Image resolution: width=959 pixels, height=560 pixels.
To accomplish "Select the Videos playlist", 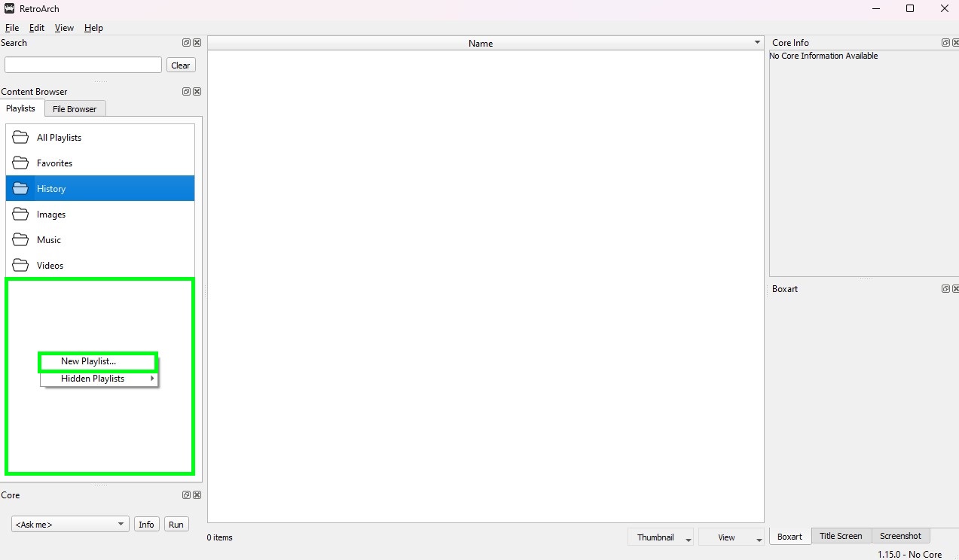I will pos(100,266).
